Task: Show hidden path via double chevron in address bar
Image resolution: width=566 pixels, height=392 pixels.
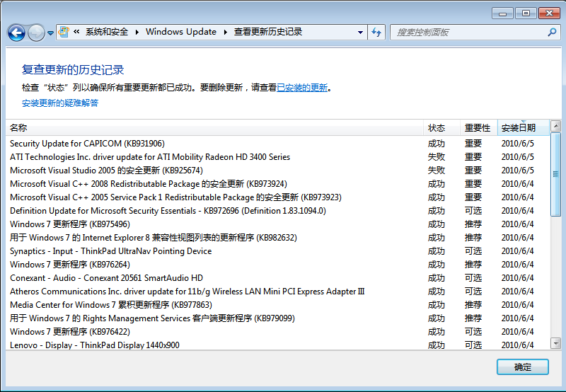Action: 76,32
